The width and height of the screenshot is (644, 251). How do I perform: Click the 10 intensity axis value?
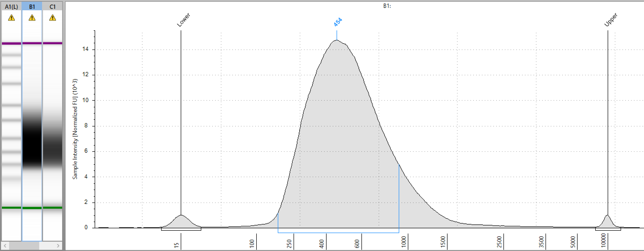pyautogui.click(x=86, y=100)
